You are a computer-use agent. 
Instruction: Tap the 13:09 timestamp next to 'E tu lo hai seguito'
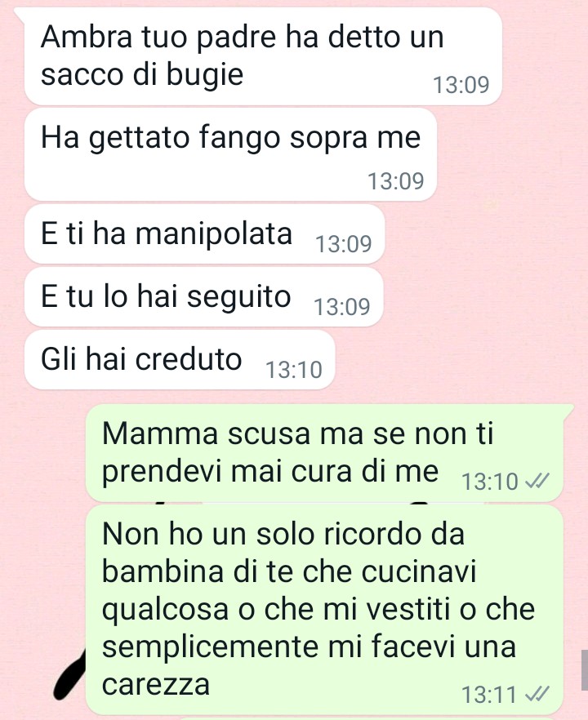341,307
